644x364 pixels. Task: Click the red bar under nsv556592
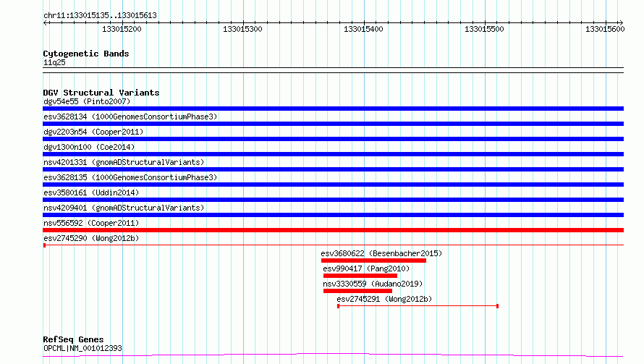coord(333,230)
